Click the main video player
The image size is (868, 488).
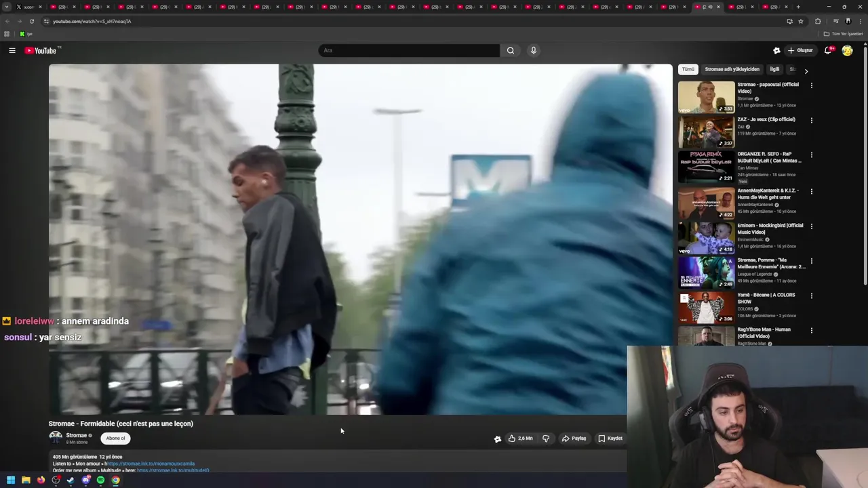(x=360, y=239)
